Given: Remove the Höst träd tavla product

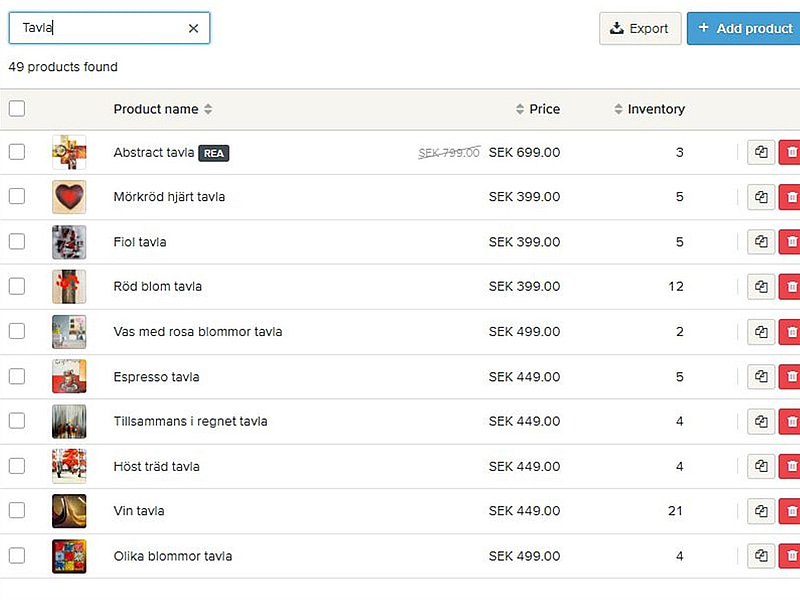Looking at the screenshot, I should [x=791, y=466].
